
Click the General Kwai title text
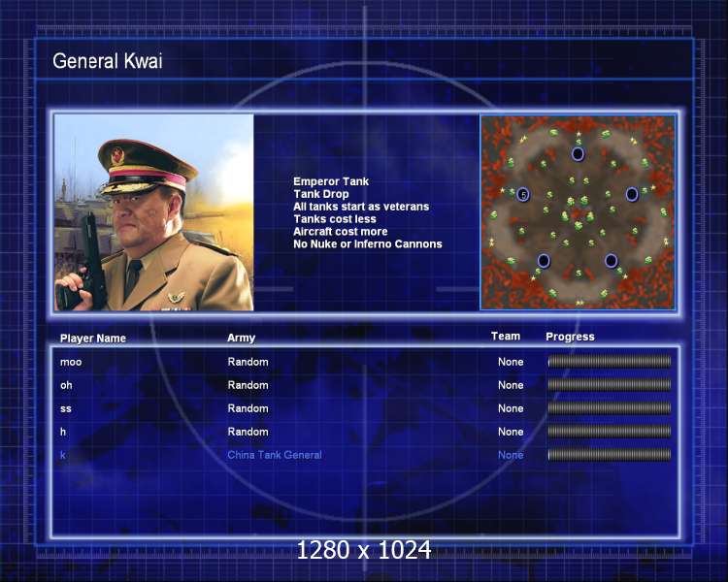[x=107, y=61]
